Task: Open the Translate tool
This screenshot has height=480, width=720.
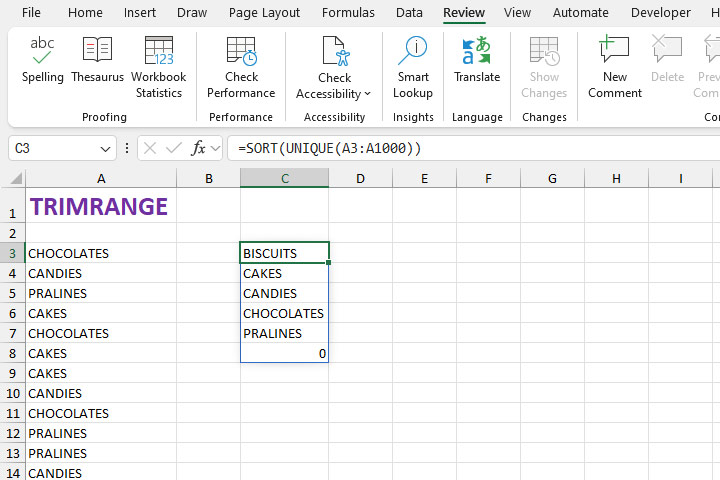Action: tap(477, 60)
